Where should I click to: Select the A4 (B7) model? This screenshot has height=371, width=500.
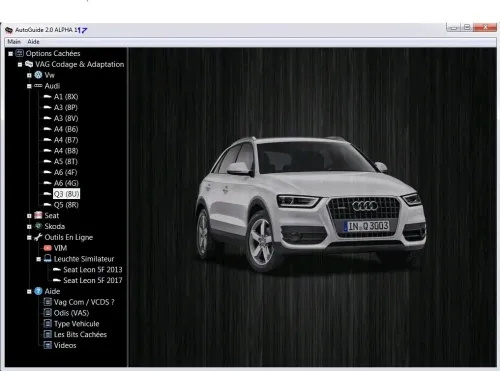click(66, 140)
